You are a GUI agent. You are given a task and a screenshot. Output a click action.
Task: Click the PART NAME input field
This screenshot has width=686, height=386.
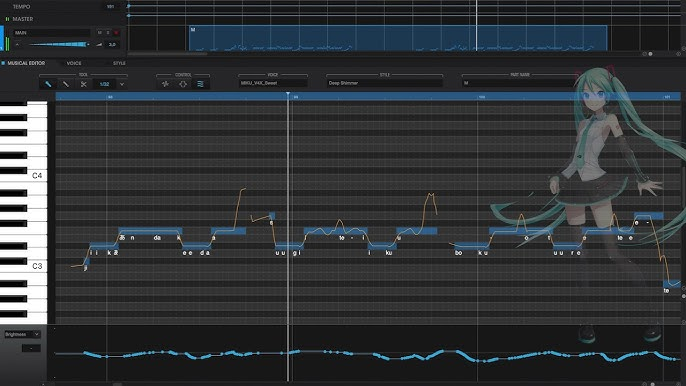(520, 83)
